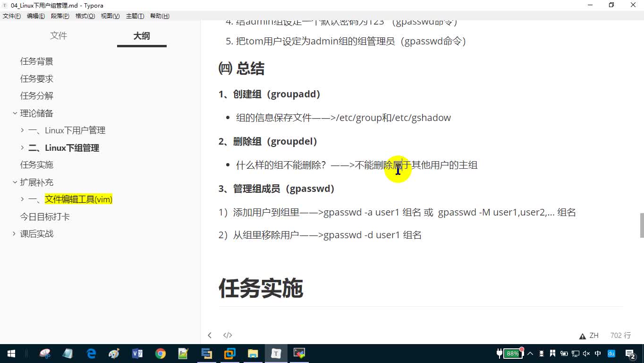Launch Snipping Tool from taskbar
The image size is (644, 363).
tap(45, 354)
